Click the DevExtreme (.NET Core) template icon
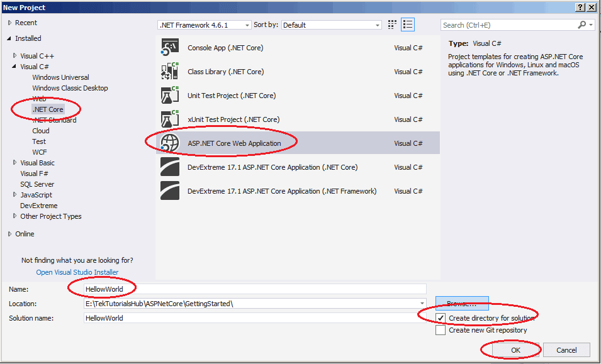 pyautogui.click(x=170, y=167)
